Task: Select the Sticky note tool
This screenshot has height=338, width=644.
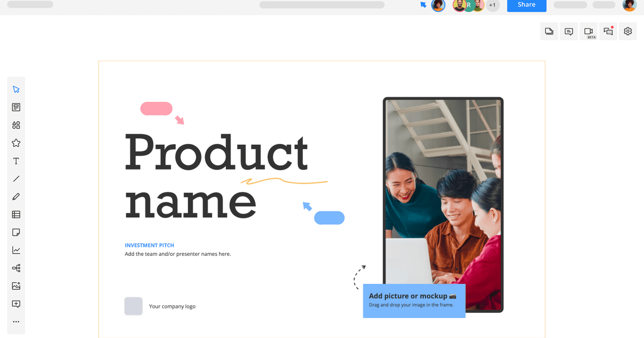Action: 16,232
